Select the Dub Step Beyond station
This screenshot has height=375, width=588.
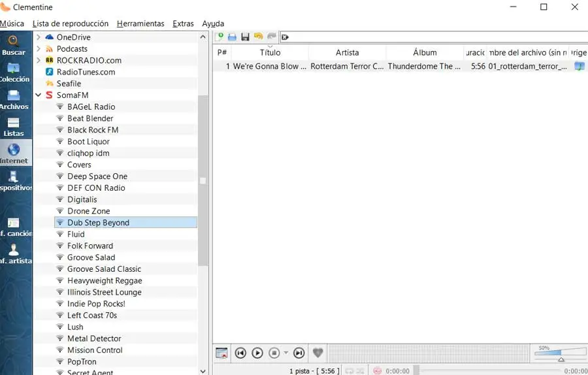(x=125, y=222)
